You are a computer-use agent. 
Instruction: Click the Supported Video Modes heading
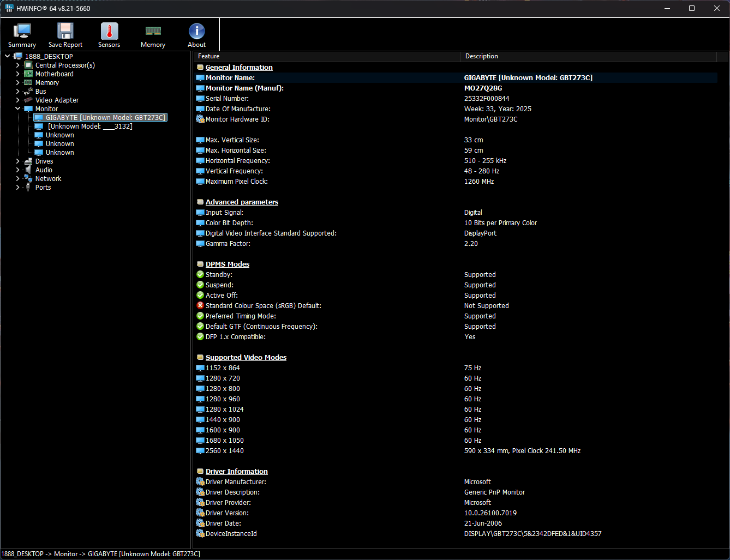246,357
